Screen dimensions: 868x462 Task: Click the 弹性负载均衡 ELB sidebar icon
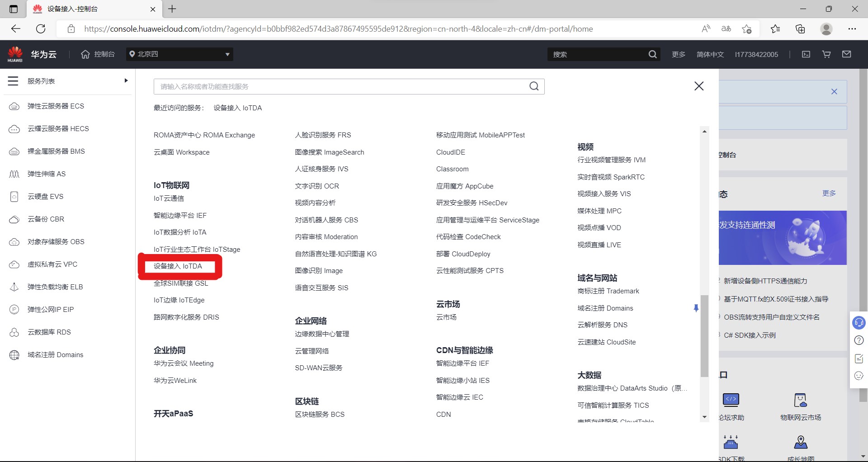click(x=14, y=287)
